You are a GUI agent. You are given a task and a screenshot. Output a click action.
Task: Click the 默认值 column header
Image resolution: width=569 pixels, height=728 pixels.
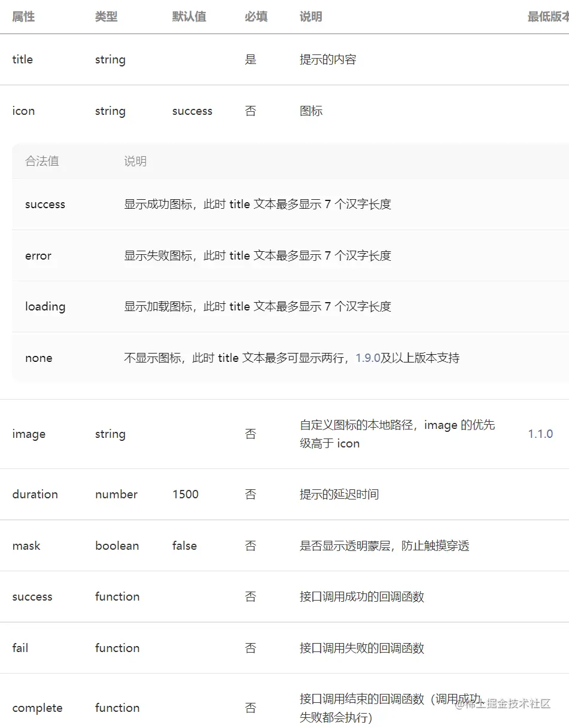click(189, 17)
